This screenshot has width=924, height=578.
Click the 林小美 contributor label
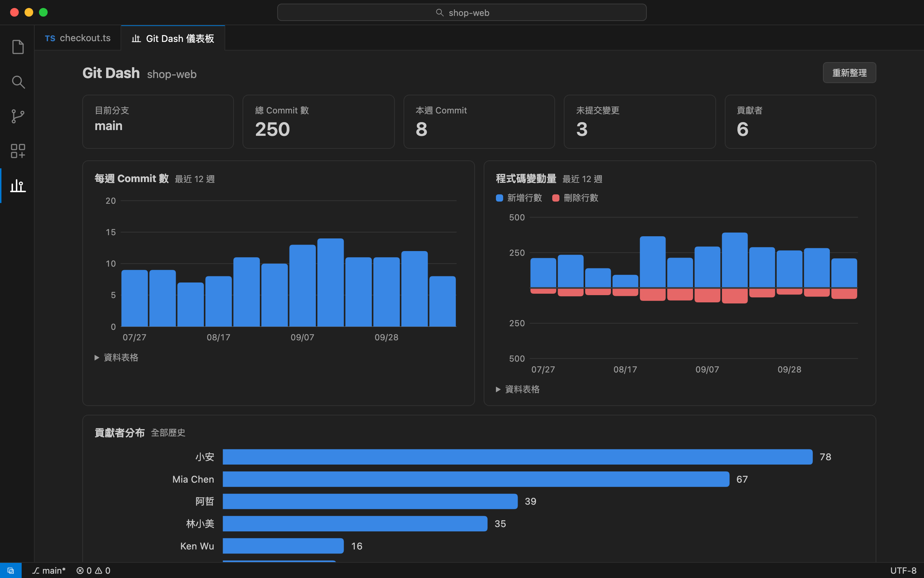point(200,524)
